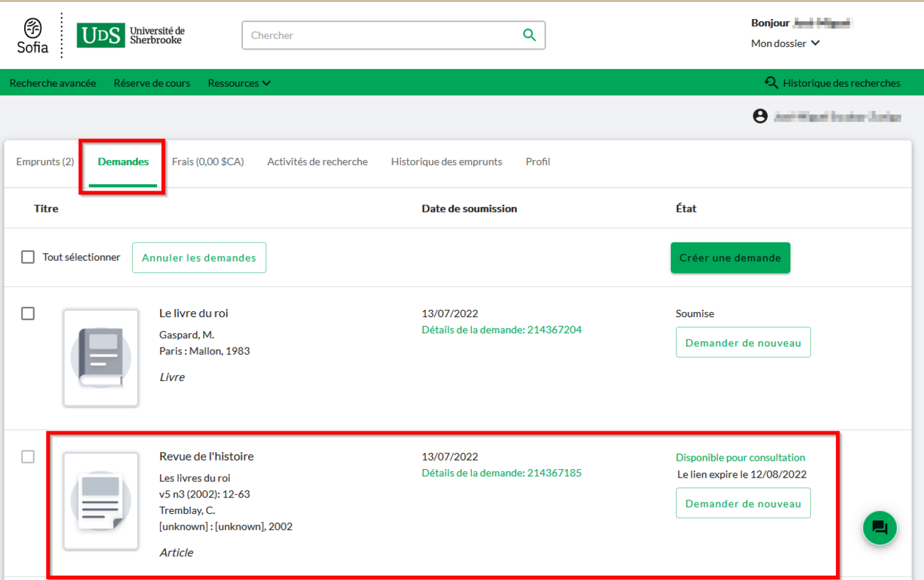This screenshot has height=580, width=924.
Task: Click Demander de nouveau for Revue de l'histoire
Action: tap(743, 503)
